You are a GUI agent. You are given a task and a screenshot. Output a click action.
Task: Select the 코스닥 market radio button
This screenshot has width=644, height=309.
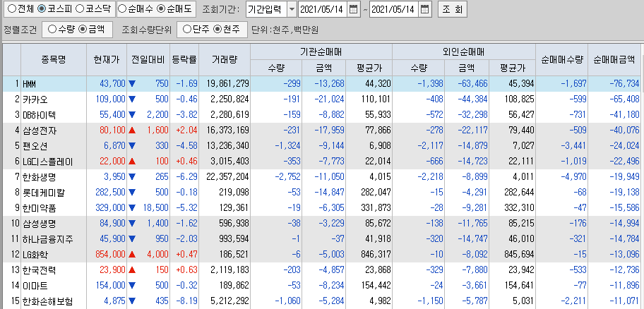pos(80,8)
